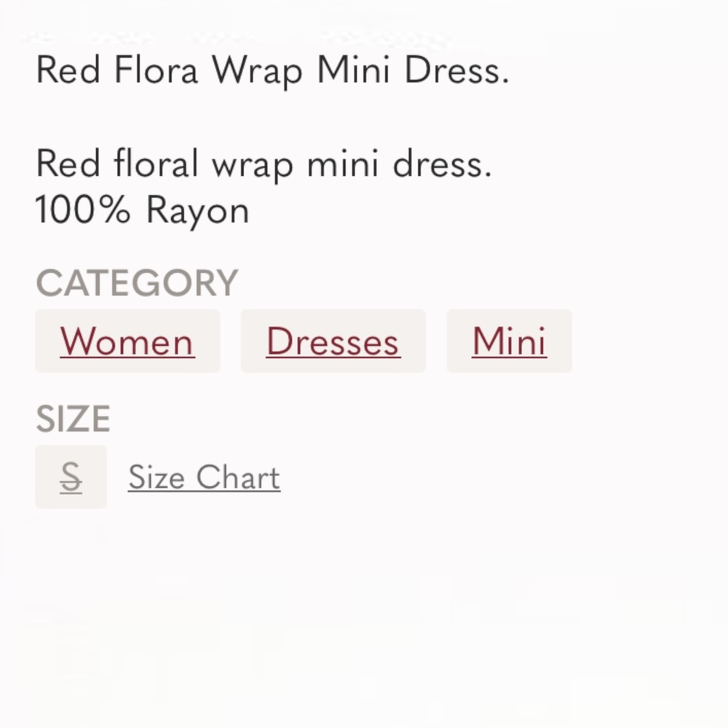Viewport: 728px width, 728px height.
Task: Click the 100% Rayon material text
Action: 142,211
